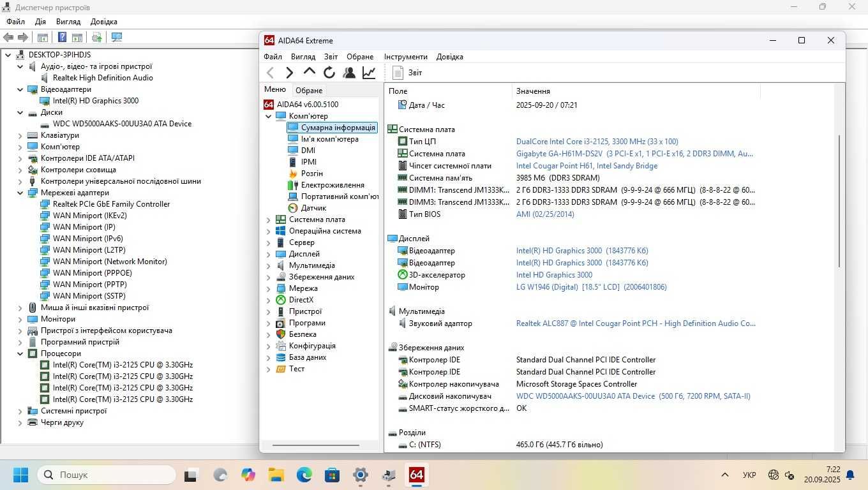Screen dimensions: 868x490
Task: Click Device Manager scan hardware monitor icon
Action: point(116,38)
